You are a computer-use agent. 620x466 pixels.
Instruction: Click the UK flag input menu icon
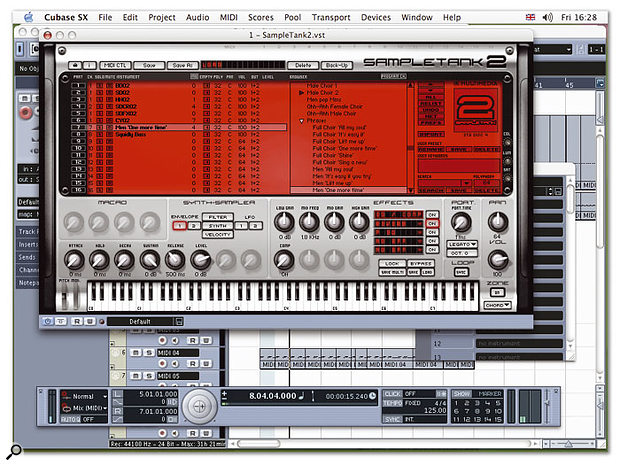point(530,17)
